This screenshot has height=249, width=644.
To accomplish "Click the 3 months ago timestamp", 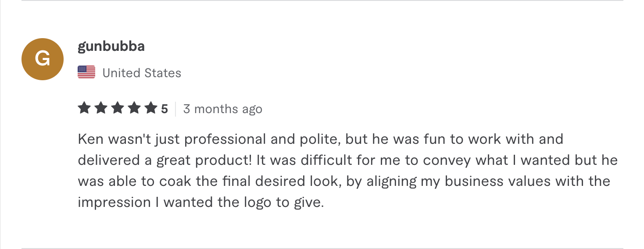I will [x=222, y=109].
